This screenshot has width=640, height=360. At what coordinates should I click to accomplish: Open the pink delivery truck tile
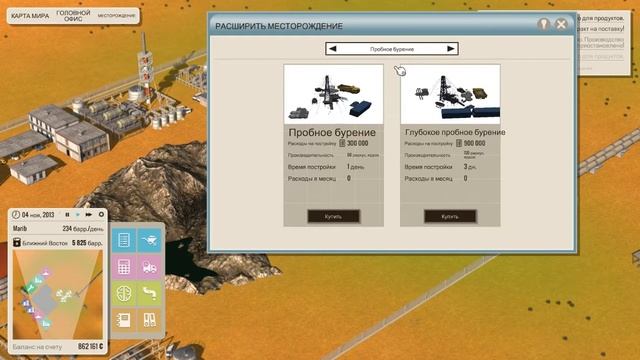point(150,267)
